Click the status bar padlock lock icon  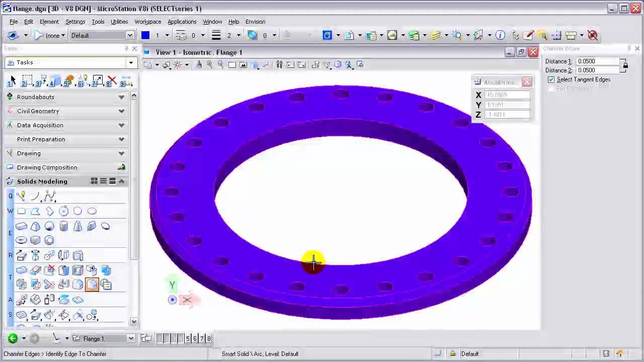point(453,353)
